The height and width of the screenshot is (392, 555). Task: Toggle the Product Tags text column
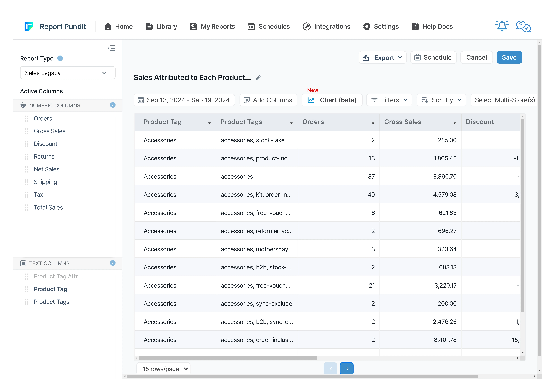click(x=51, y=302)
